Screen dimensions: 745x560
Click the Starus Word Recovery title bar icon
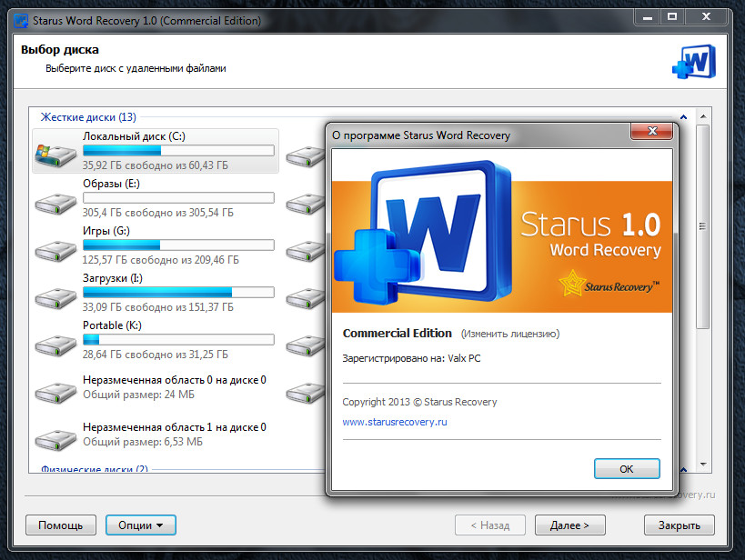21,21
